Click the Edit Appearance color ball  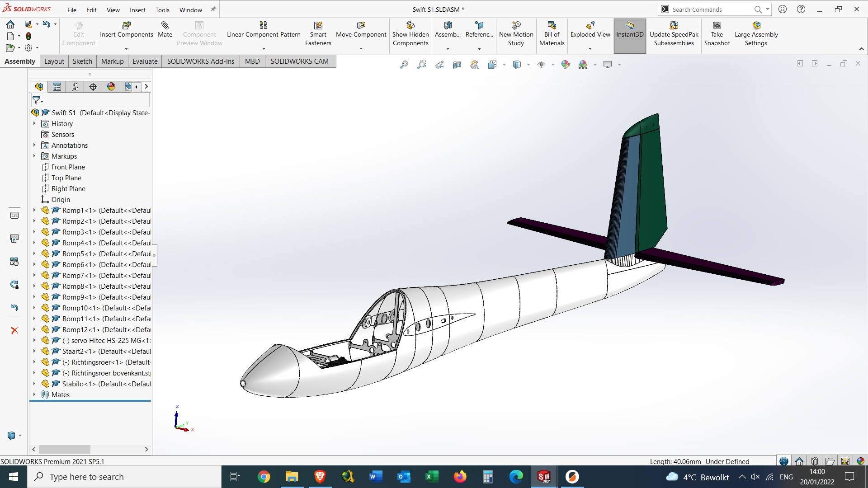[565, 65]
